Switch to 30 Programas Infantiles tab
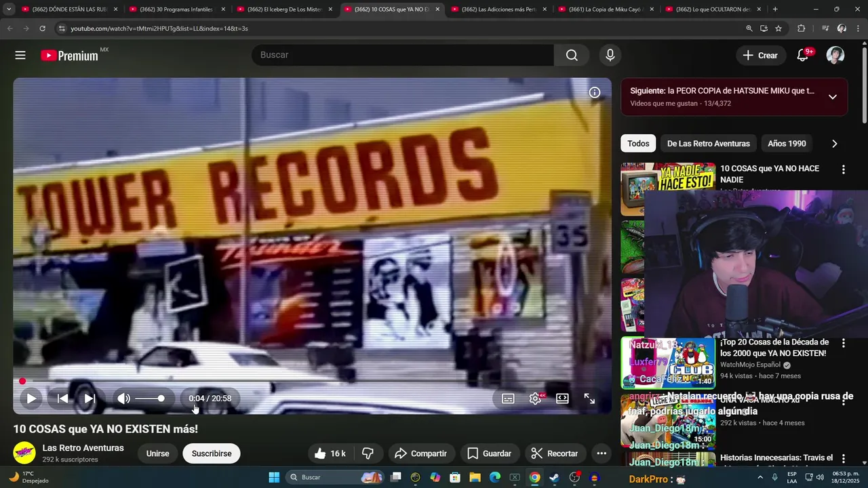The height and width of the screenshot is (488, 868). coord(177,9)
